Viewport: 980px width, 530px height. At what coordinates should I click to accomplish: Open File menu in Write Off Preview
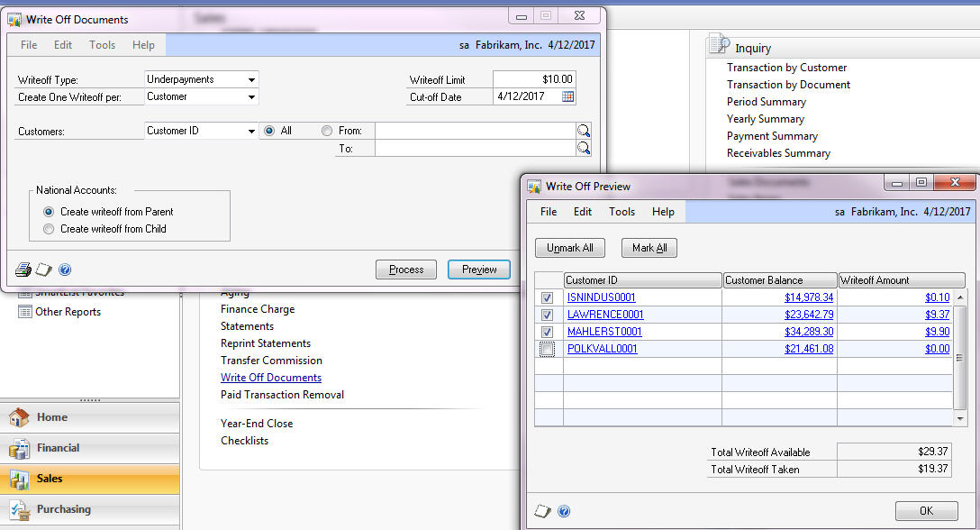coord(549,212)
